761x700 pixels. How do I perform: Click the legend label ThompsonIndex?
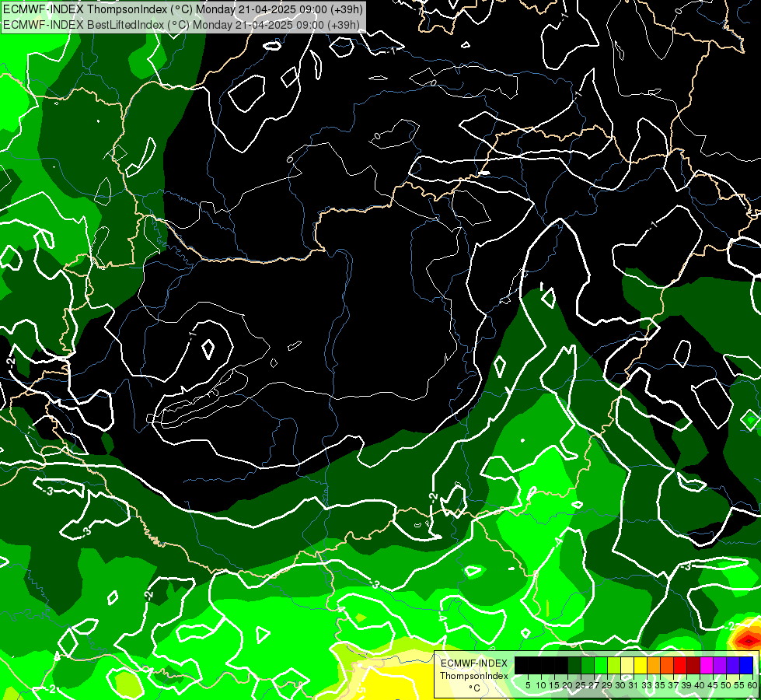click(474, 676)
